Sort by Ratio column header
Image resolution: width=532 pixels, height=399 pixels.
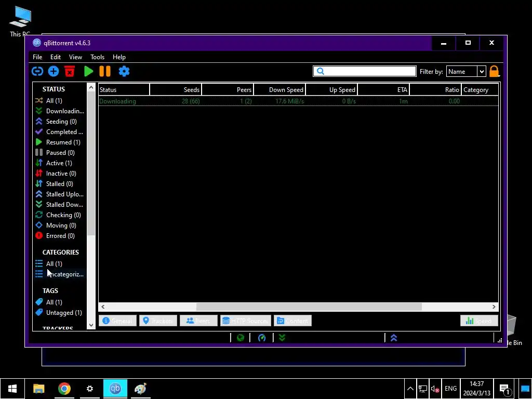point(436,90)
